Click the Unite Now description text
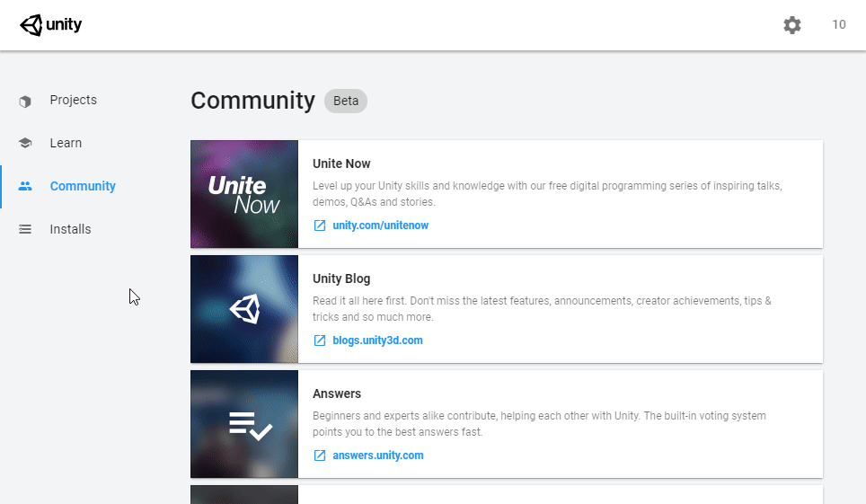866x504 pixels. click(547, 194)
